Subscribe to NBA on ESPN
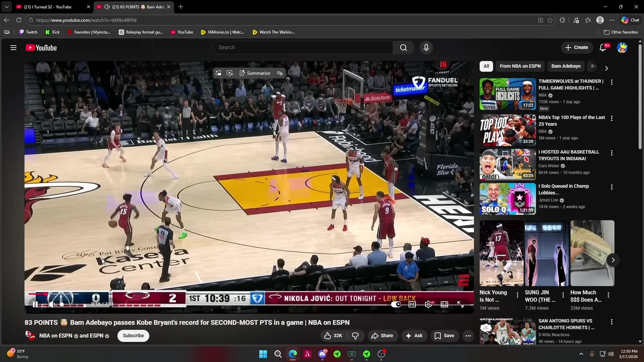Viewport: 644px width, 362px height. point(133,335)
